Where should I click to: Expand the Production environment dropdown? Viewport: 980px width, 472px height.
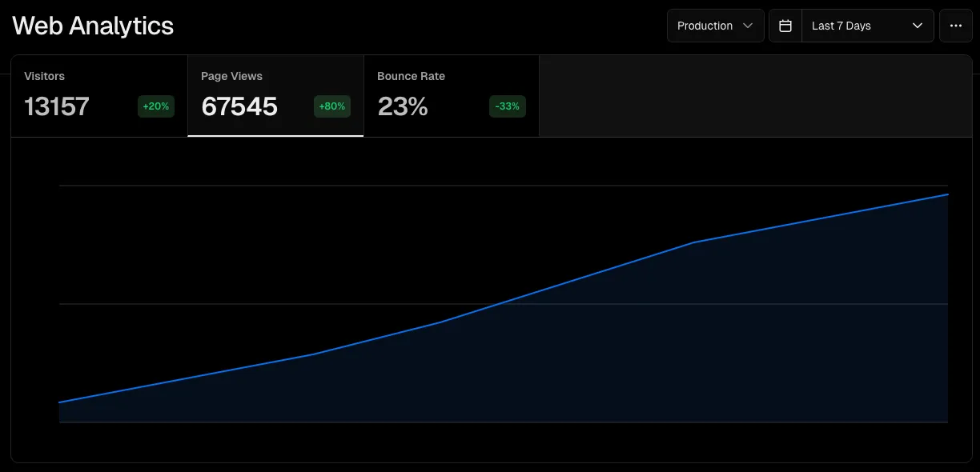pos(714,26)
